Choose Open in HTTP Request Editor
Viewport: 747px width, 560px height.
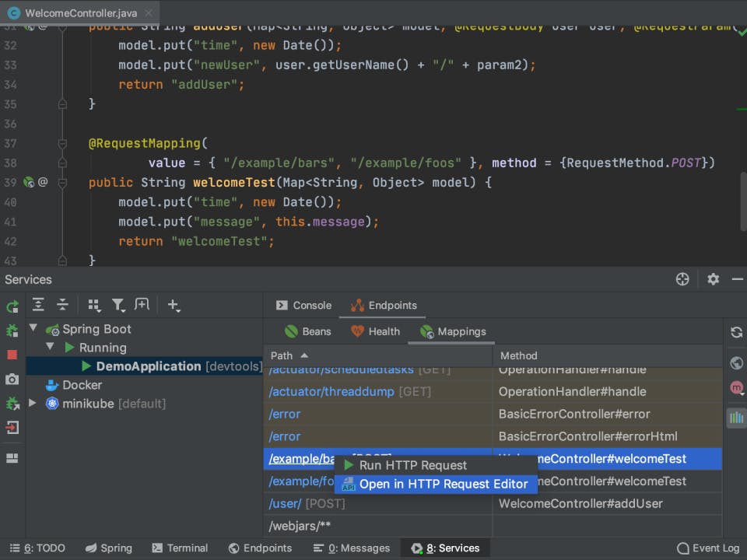(x=444, y=484)
